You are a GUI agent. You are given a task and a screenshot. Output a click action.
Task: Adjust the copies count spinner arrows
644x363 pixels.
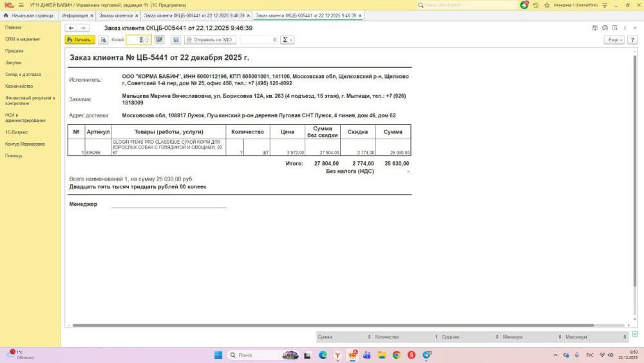(x=147, y=40)
